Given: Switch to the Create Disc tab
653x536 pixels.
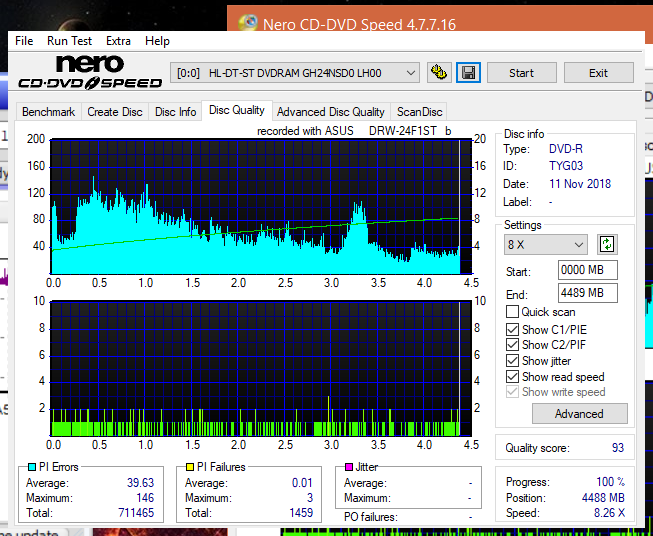Looking at the screenshot, I should (x=115, y=112).
